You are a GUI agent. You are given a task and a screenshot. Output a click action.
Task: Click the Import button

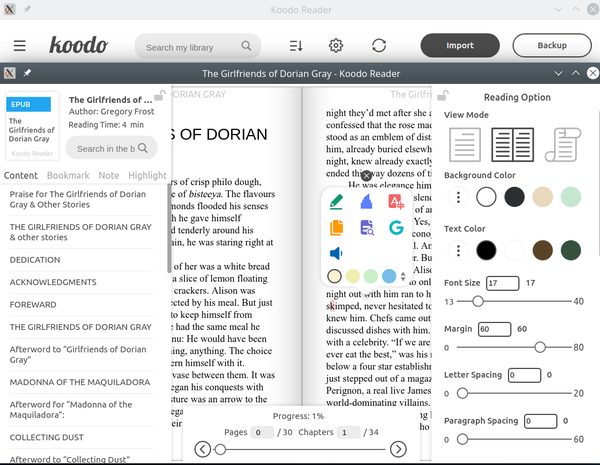[459, 46]
